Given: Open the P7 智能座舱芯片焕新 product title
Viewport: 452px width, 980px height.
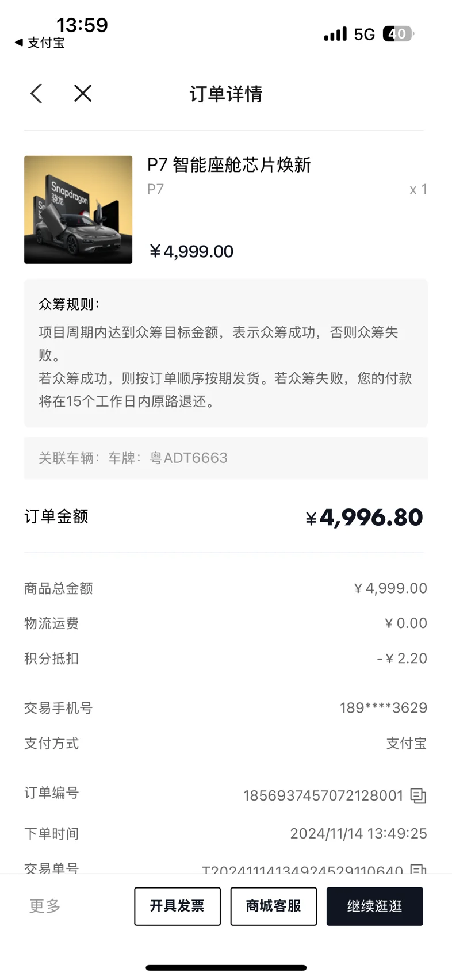Looking at the screenshot, I should coord(229,165).
